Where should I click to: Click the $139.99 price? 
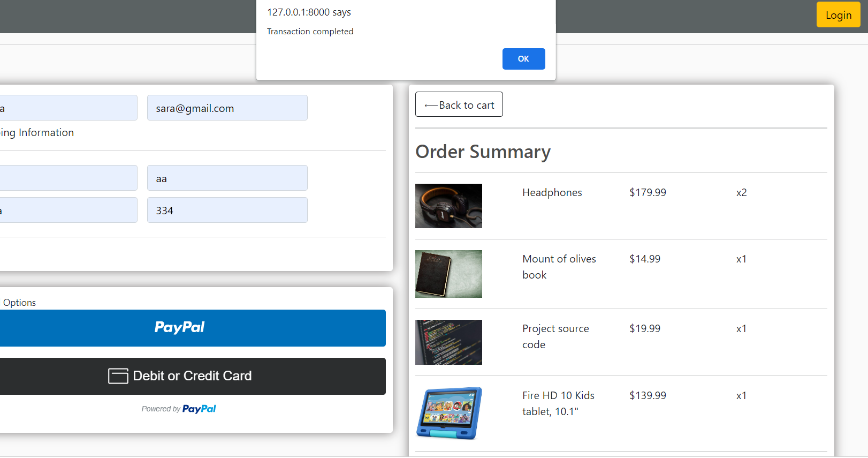pos(648,395)
